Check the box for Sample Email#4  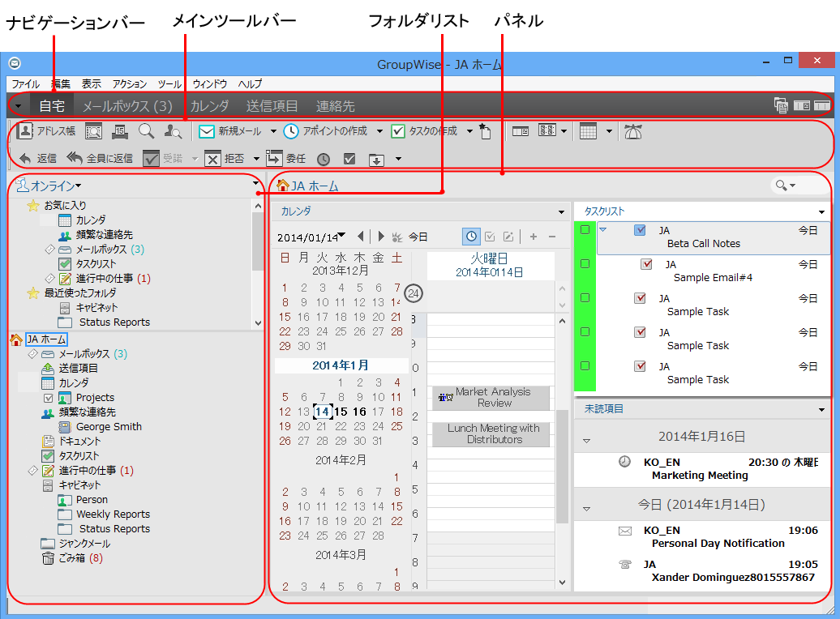click(x=646, y=264)
